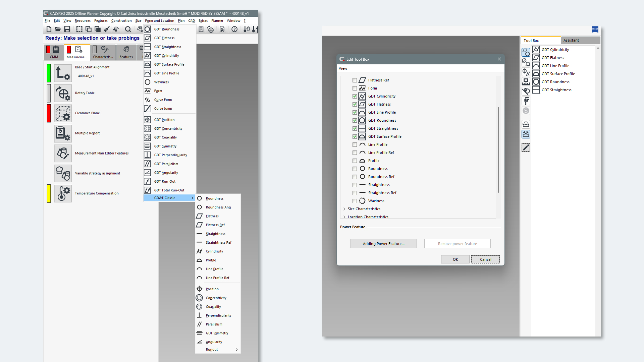
Task: Check the Roundness Ref checkbox
Action: pos(355,177)
